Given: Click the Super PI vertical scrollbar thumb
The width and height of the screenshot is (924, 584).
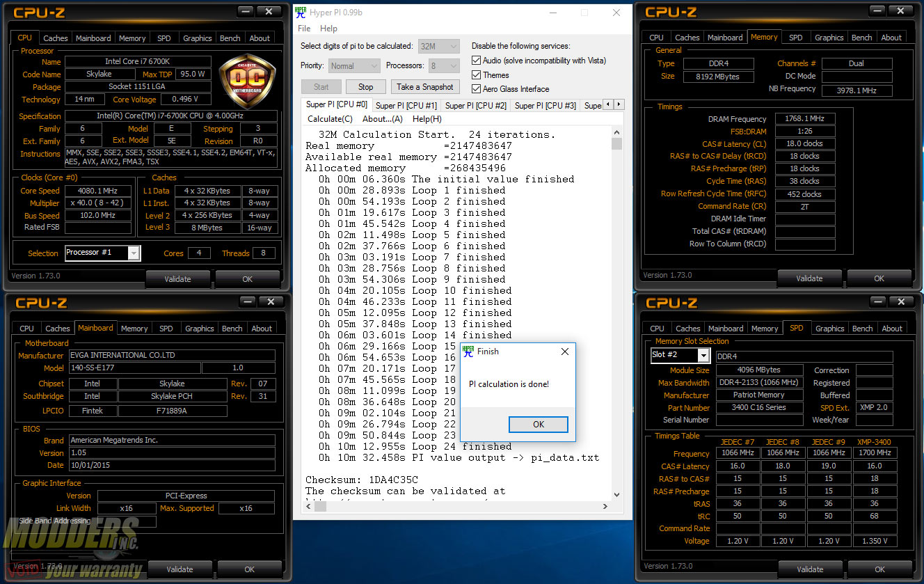Looking at the screenshot, I should click(616, 144).
